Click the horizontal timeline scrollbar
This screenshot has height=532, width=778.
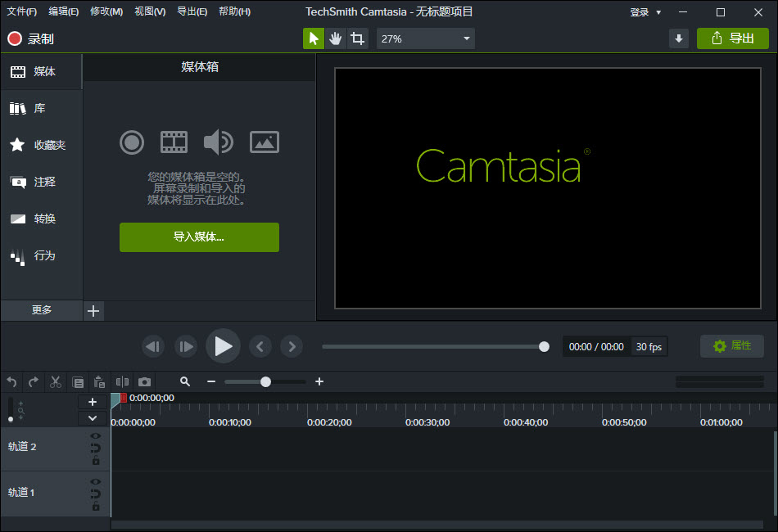(436, 525)
